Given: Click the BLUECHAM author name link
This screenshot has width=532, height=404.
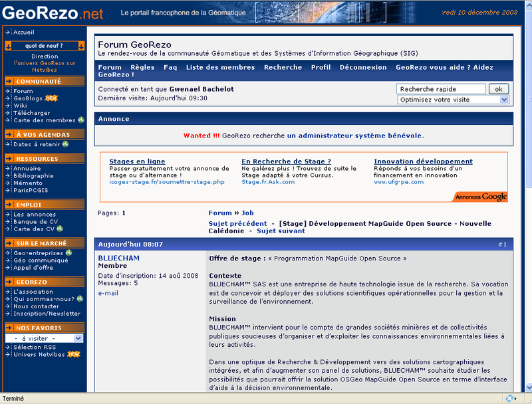Looking at the screenshot, I should point(119,258).
